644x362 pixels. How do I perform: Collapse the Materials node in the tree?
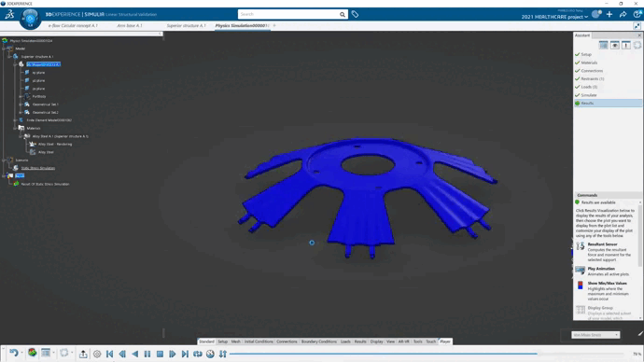click(x=15, y=128)
